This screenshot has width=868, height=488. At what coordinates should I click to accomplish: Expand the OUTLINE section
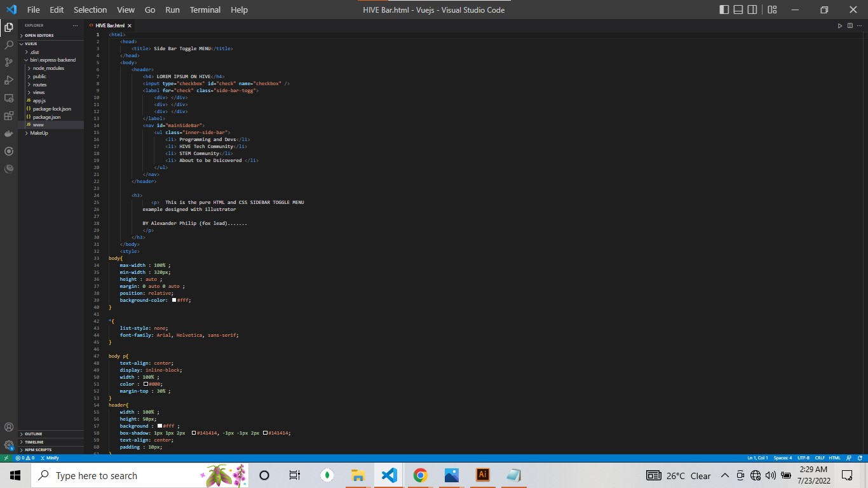click(x=34, y=434)
